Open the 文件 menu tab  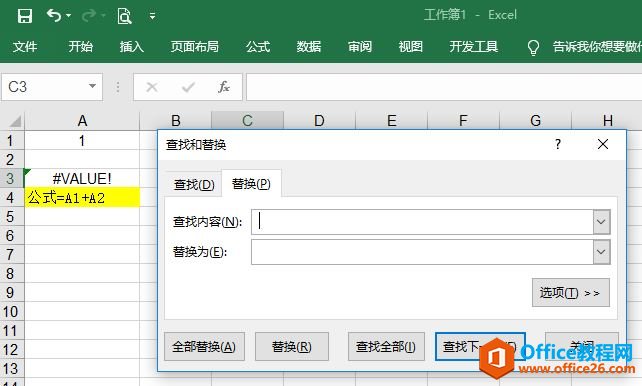tap(25, 47)
